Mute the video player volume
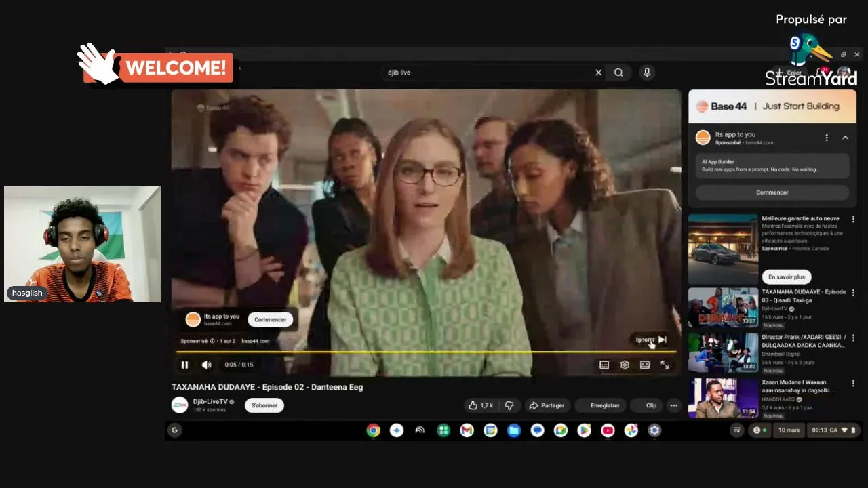 point(206,365)
